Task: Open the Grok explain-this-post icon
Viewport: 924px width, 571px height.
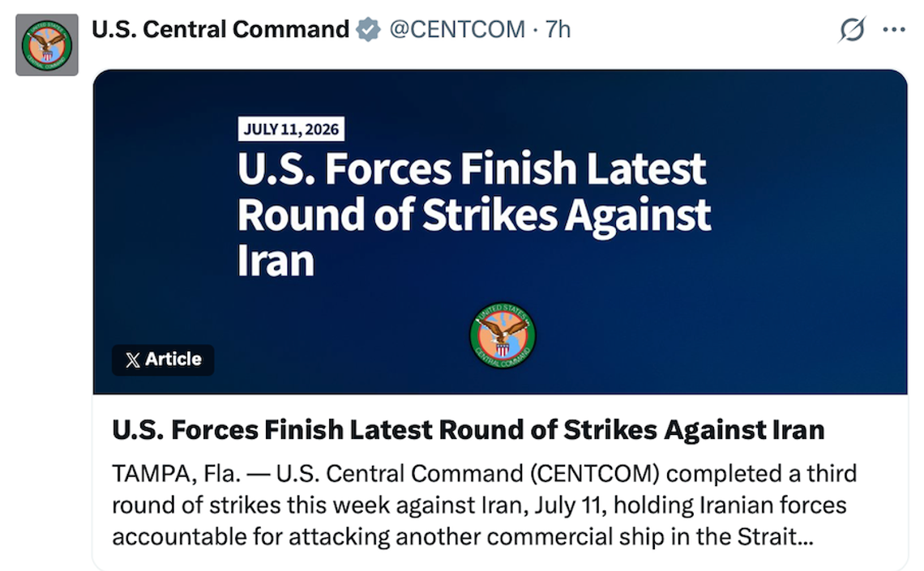Action: click(852, 29)
